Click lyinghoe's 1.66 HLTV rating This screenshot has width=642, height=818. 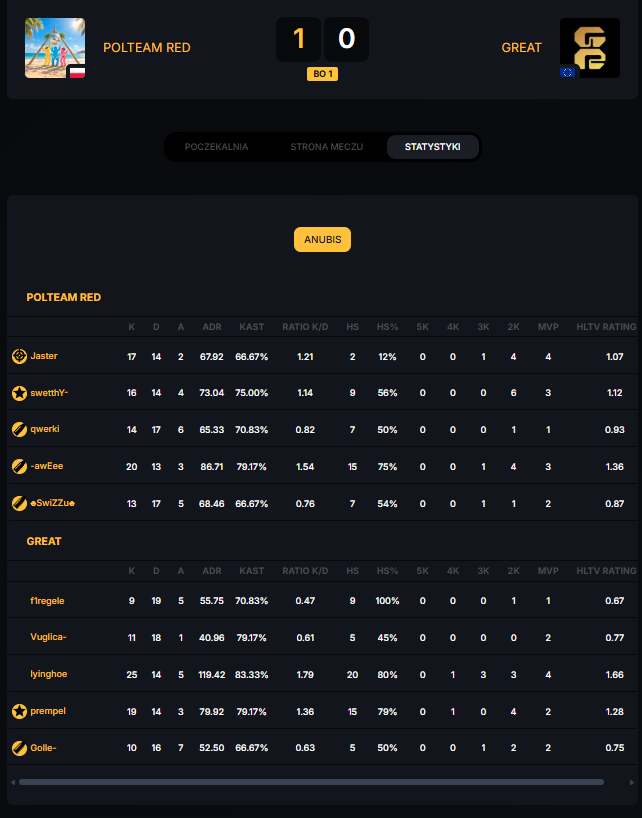[614, 675]
